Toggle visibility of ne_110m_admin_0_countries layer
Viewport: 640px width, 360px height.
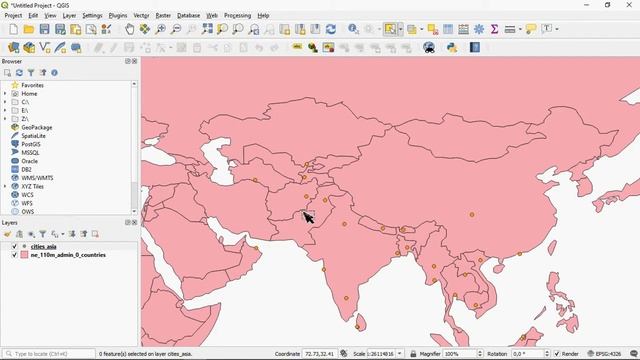click(15, 255)
